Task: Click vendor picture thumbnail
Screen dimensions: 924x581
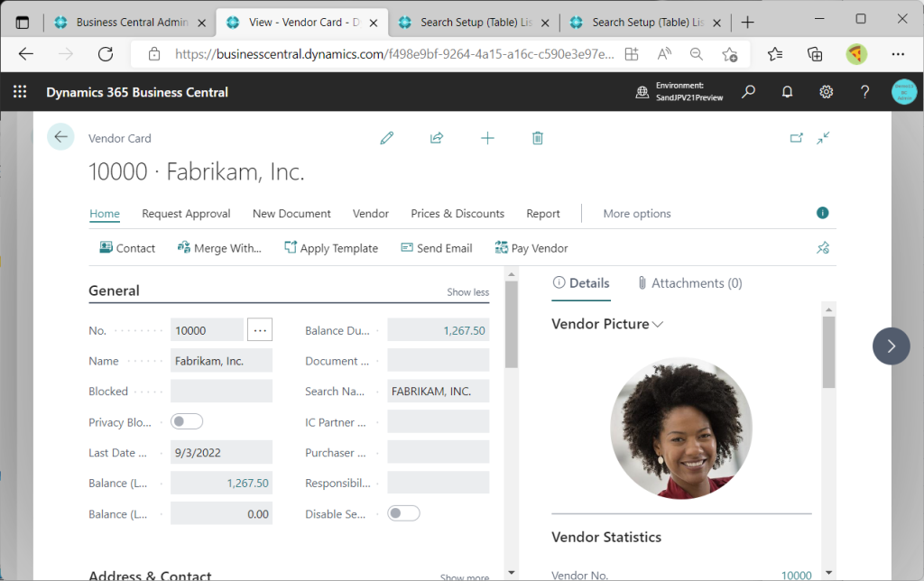Action: (x=681, y=429)
